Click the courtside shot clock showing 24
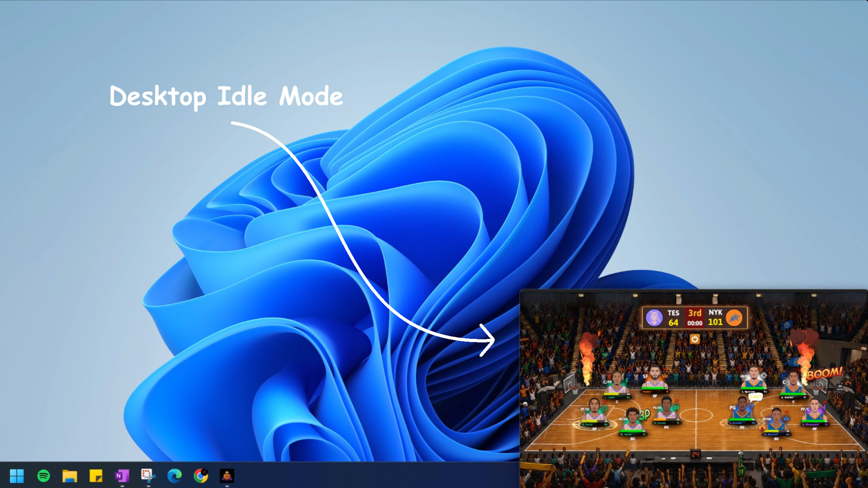This screenshot has height=488, width=868. 695,454
